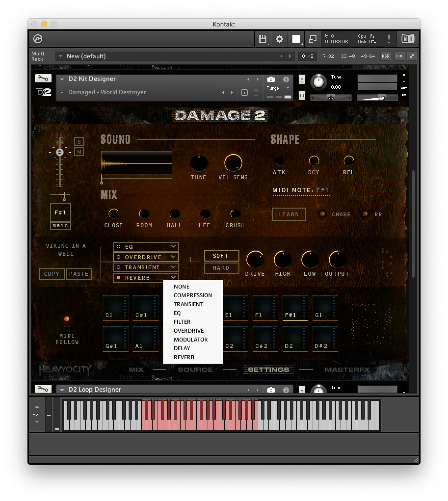This screenshot has width=448, height=501.
Task: Select HARD overdrive mode
Action: point(221,268)
